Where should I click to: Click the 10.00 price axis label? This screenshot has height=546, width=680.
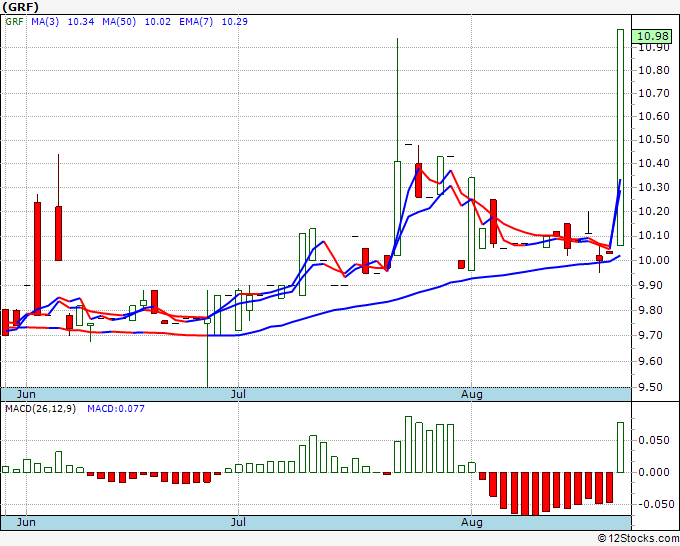pyautogui.click(x=654, y=260)
